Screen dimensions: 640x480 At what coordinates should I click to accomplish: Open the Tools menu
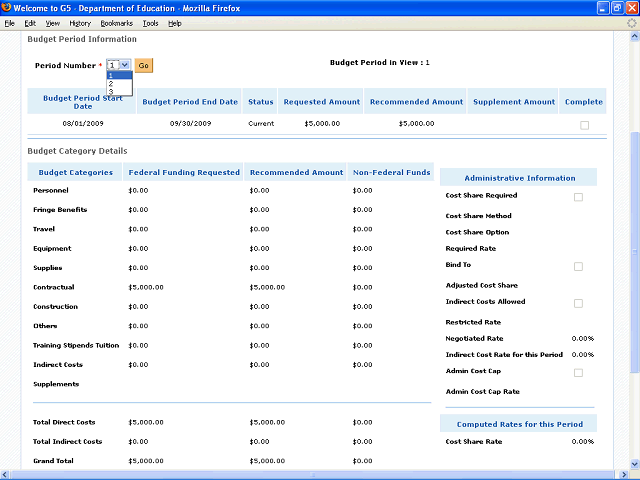150,22
